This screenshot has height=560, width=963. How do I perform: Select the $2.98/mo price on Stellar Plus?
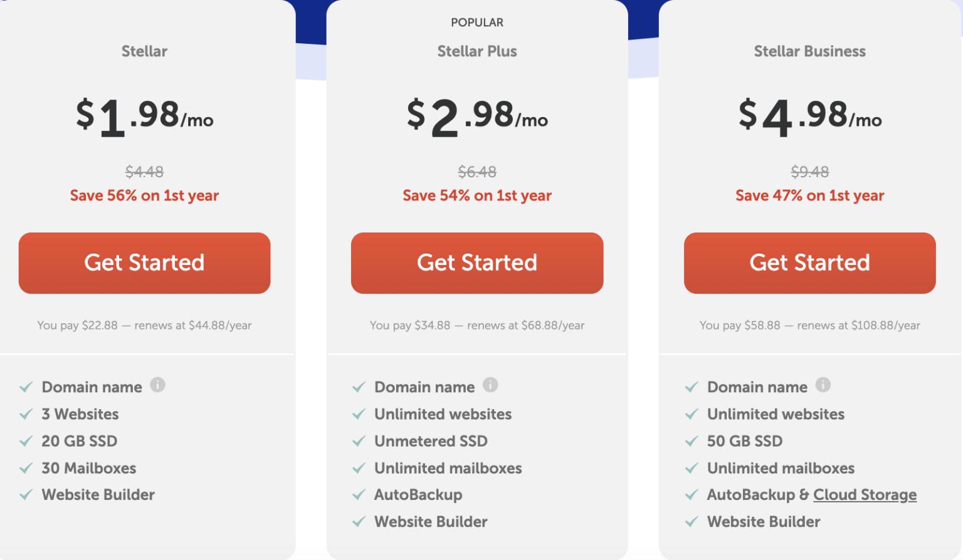click(x=477, y=116)
